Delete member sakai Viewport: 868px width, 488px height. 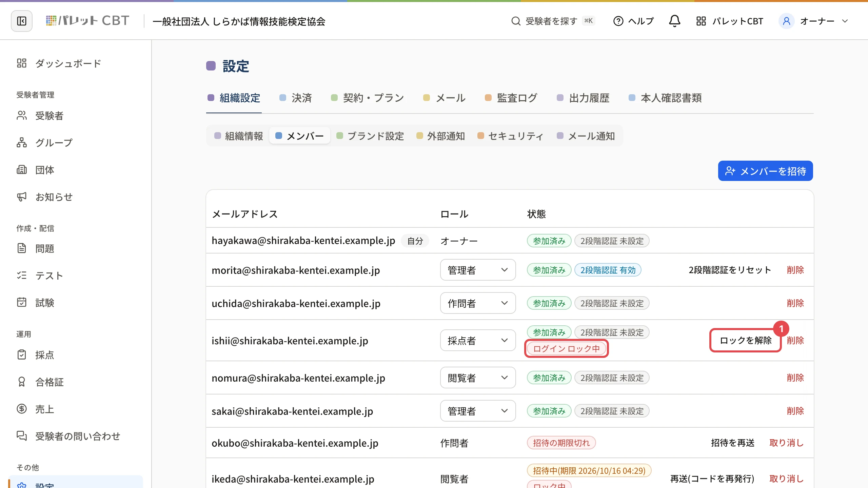click(795, 411)
